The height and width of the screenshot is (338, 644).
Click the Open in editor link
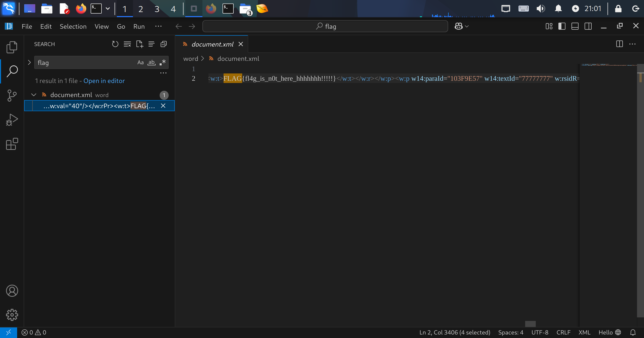click(x=104, y=81)
